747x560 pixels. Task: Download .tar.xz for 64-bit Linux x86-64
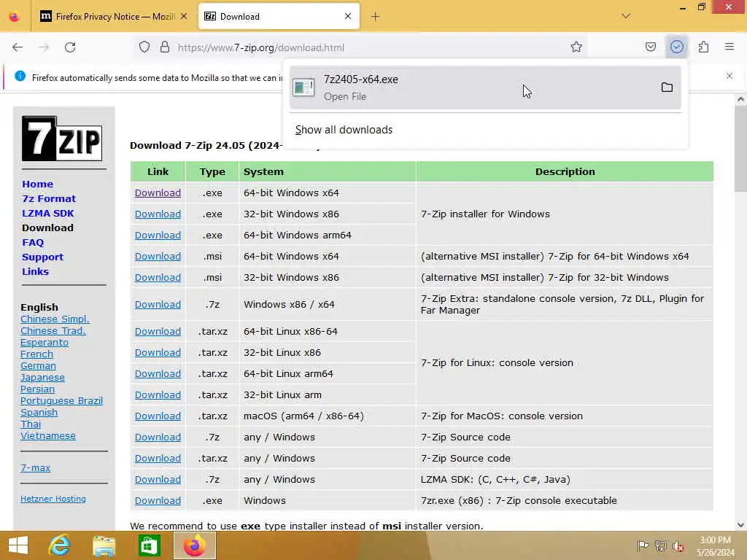[158, 332]
